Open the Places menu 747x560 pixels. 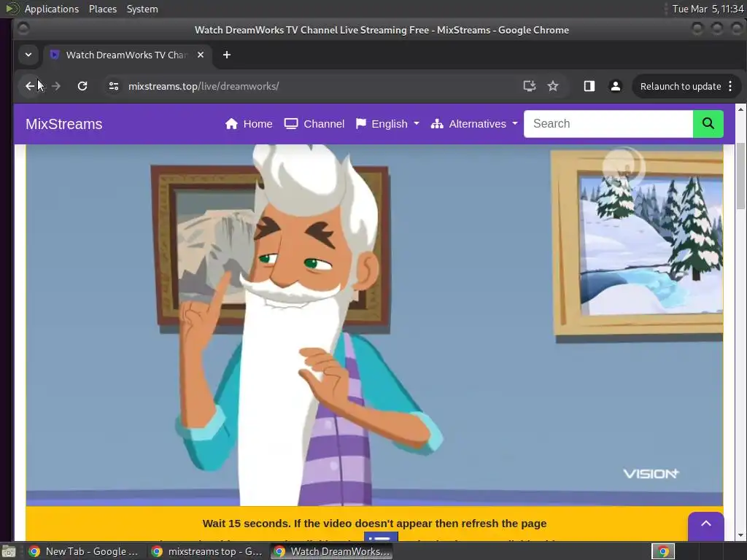(x=103, y=9)
